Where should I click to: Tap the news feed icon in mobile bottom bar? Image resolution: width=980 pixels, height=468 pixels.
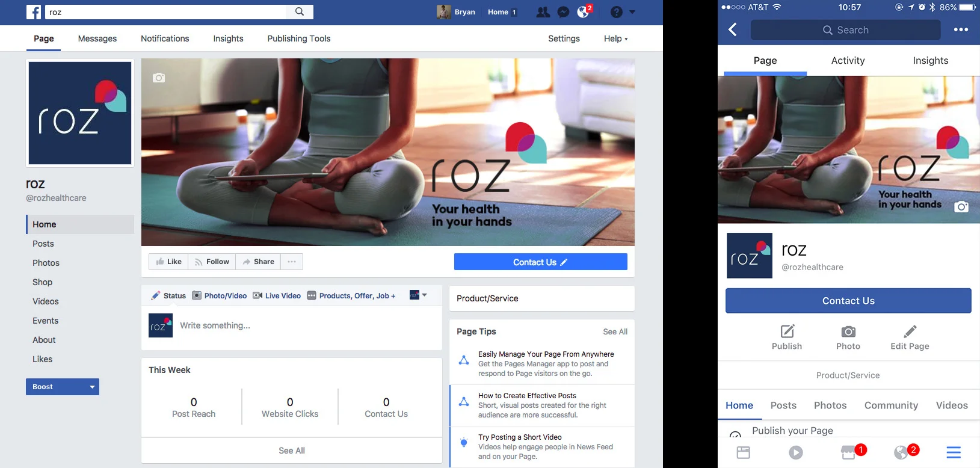pyautogui.click(x=744, y=452)
